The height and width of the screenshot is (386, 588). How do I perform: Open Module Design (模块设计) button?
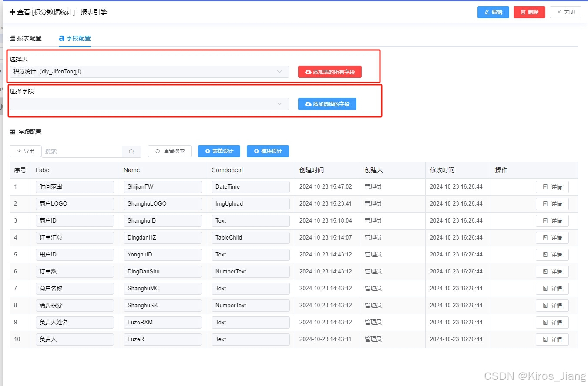268,151
